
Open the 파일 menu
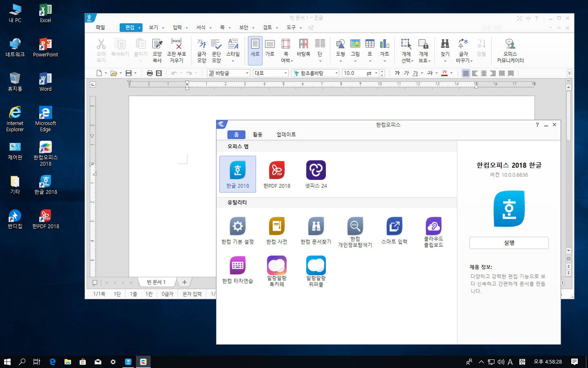[100, 27]
